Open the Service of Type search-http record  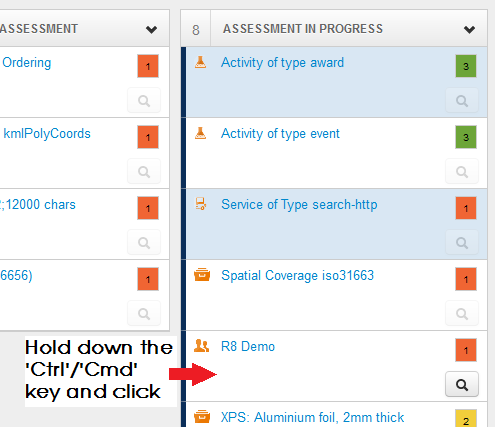tap(299, 204)
